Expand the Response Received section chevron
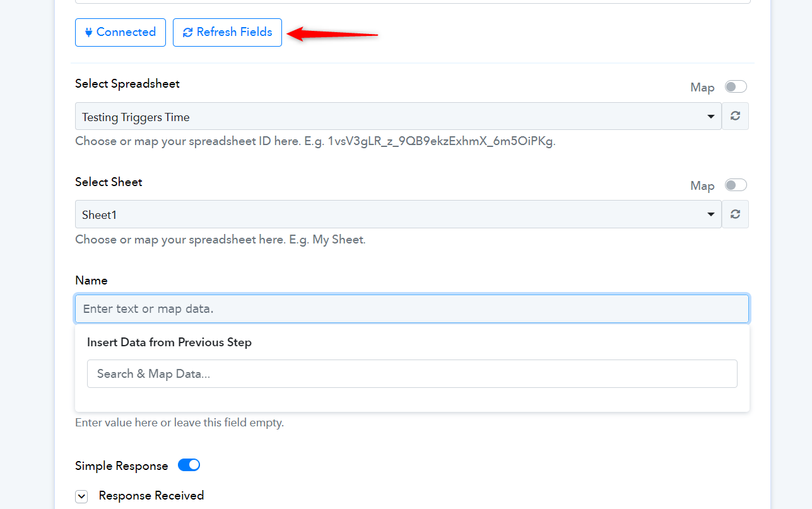Screen dimensions: 812x509 pos(81,496)
